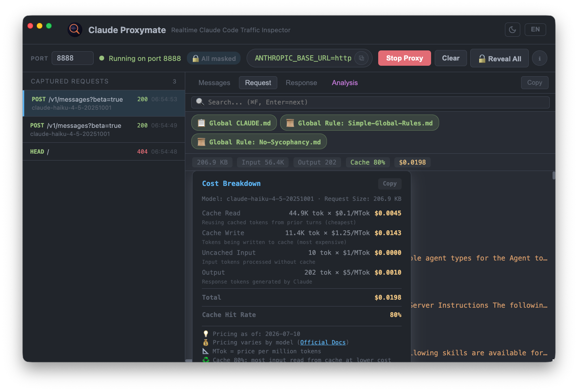Click the 206.9 KB size badge
Image resolution: width=578 pixels, height=392 pixels.
212,162
